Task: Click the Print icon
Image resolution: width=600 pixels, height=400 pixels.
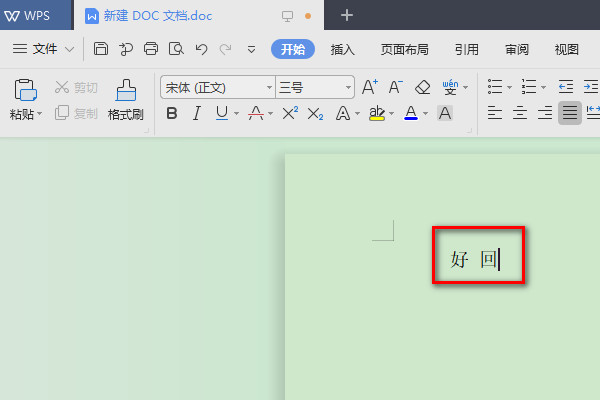Action: coord(151,49)
